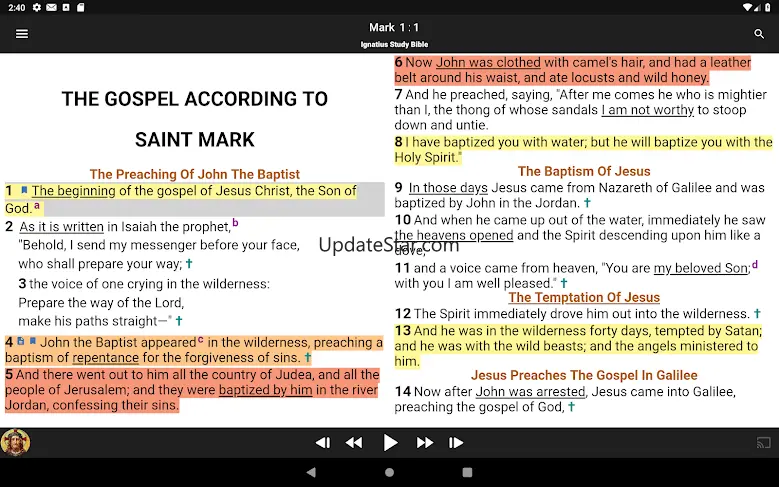Tap the bookmark icon in verse 1
779x487 pixels.
click(24, 190)
